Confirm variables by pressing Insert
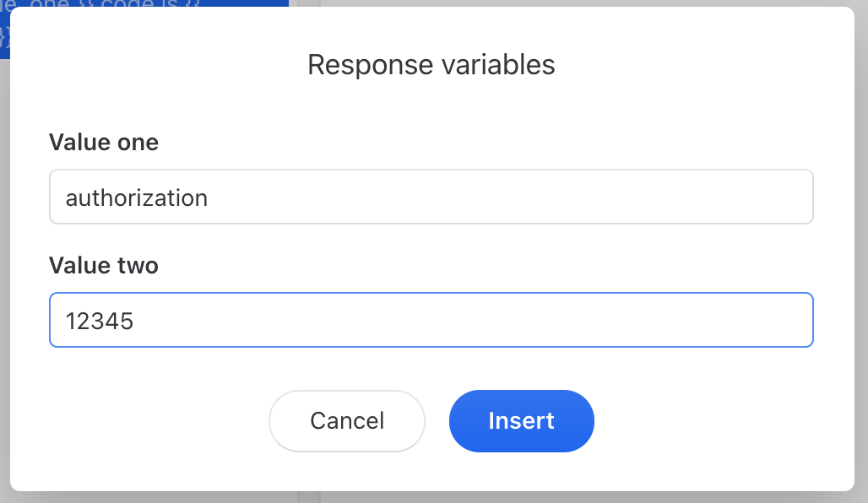Viewport: 868px width, 503px height. (521, 421)
